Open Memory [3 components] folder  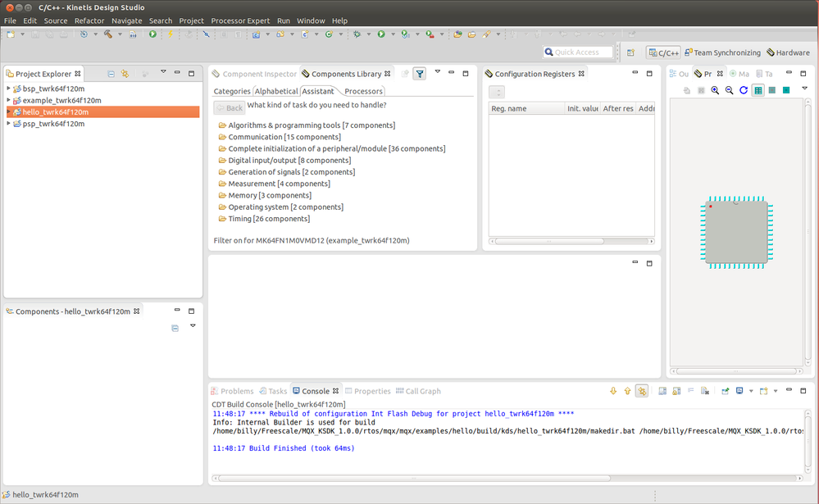[x=265, y=195]
